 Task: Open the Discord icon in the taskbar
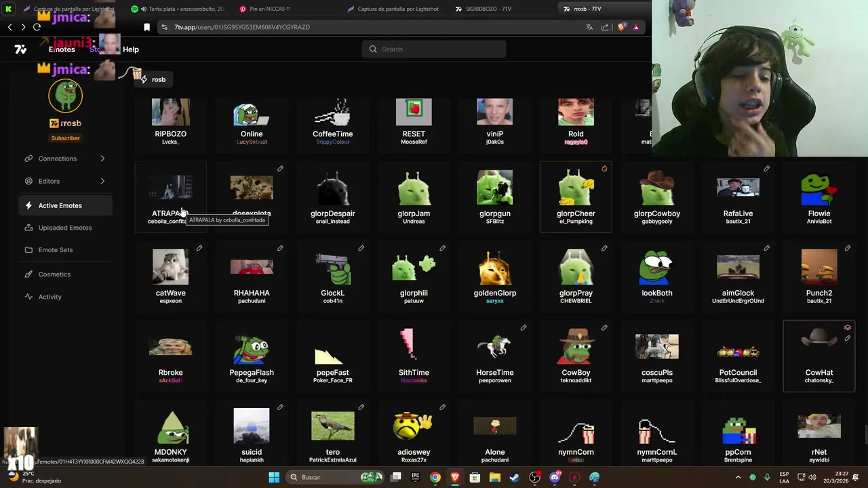click(x=555, y=477)
